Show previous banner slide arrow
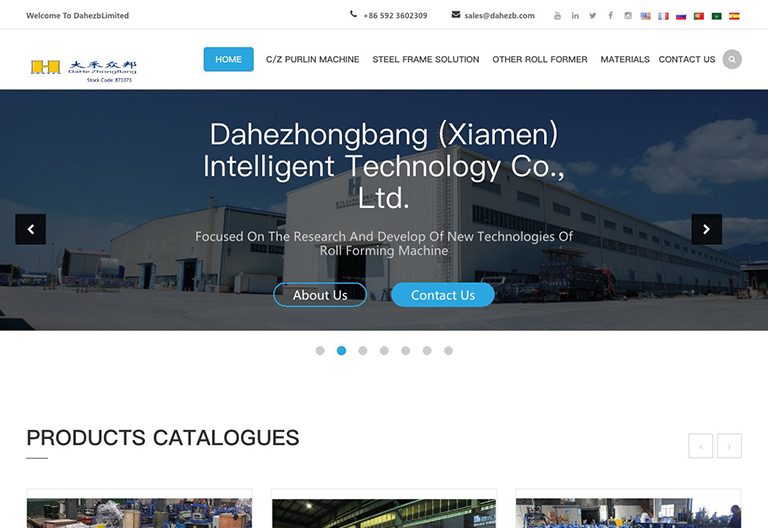Screen dimensions: 768x528 (30, 229)
